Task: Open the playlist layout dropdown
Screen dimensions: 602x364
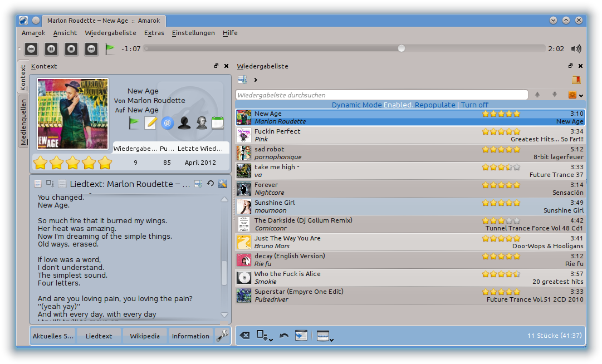Action: point(325,336)
